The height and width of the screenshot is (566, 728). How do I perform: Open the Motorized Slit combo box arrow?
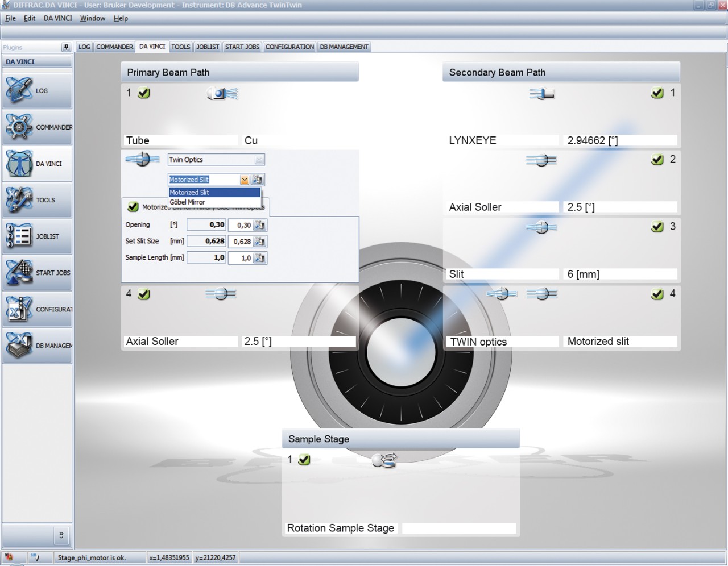(x=245, y=180)
